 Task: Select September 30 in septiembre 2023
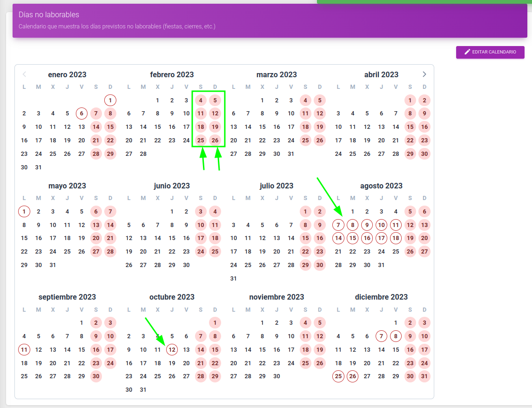pyautogui.click(x=96, y=376)
